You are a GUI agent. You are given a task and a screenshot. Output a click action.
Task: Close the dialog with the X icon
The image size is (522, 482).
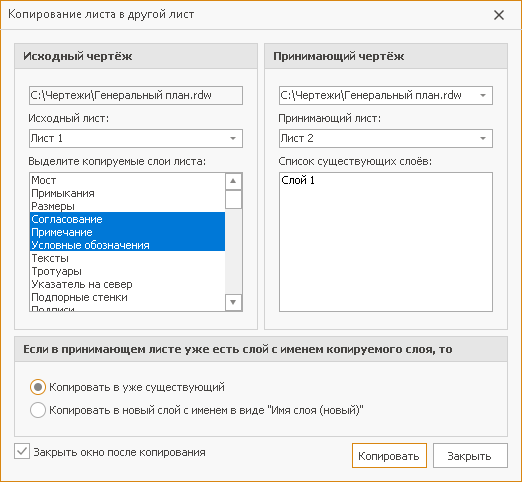coord(499,15)
